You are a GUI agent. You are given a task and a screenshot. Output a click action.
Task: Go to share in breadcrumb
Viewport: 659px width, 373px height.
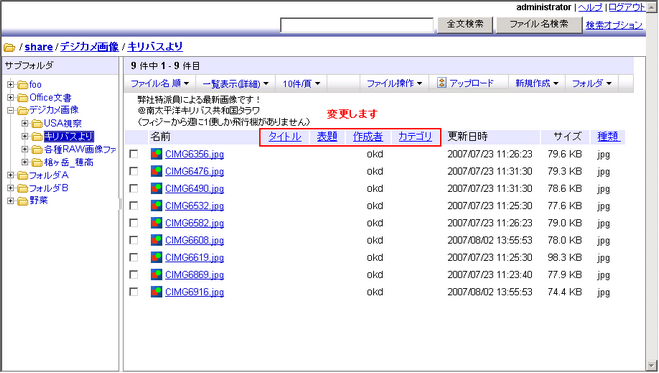(x=39, y=47)
